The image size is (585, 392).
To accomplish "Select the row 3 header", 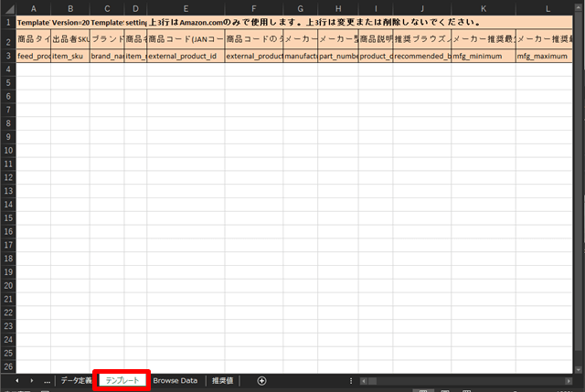I will pyautogui.click(x=7, y=56).
